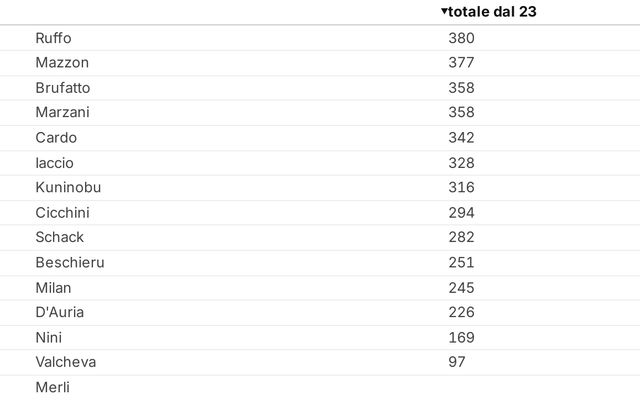Click the Cardo name cell
The width and height of the screenshot is (640, 400).
tap(56, 138)
